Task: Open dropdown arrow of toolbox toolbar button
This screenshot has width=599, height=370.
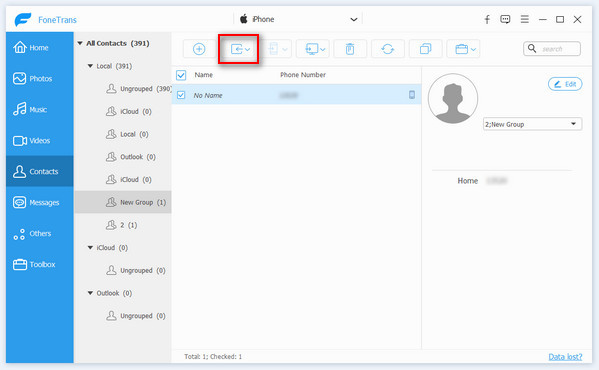Action: point(474,49)
